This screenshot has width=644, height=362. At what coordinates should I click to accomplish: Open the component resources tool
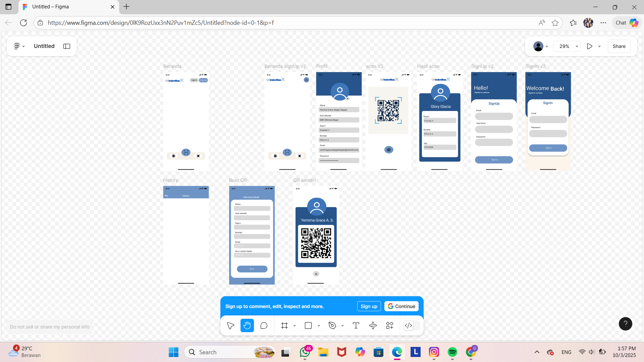click(390, 325)
